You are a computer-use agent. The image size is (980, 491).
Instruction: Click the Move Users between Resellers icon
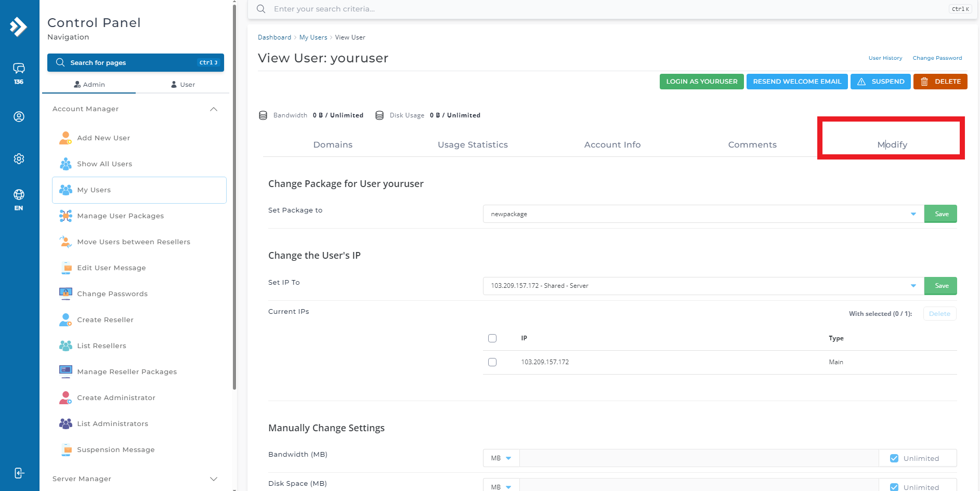click(x=66, y=242)
